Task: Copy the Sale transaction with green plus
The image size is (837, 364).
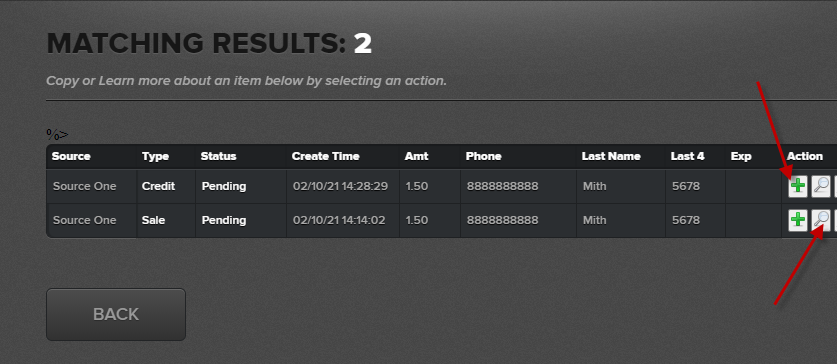Action: tap(797, 220)
